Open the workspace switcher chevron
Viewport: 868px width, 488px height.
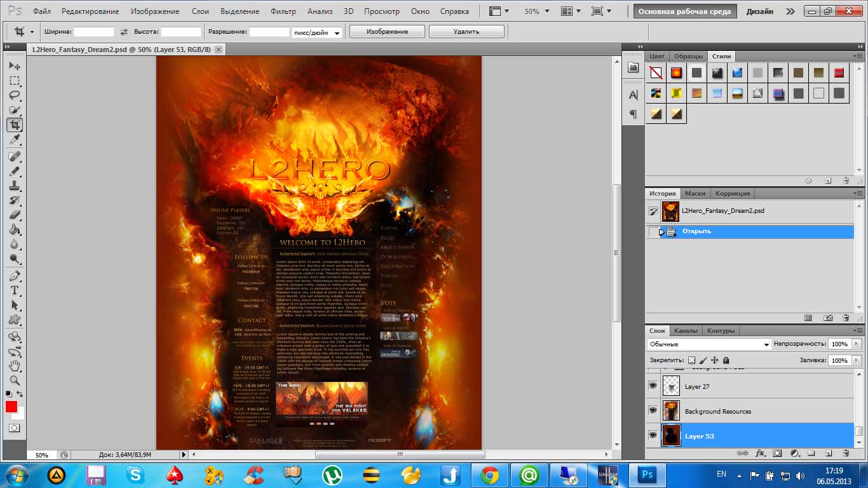[790, 11]
